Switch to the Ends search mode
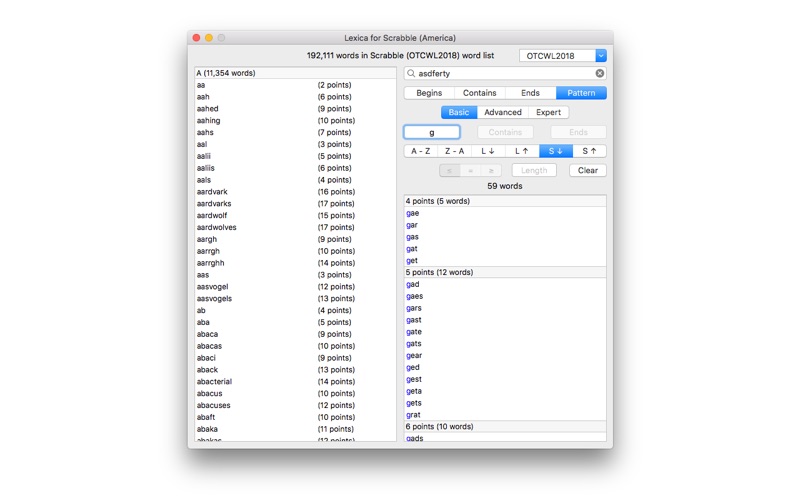 click(x=530, y=93)
